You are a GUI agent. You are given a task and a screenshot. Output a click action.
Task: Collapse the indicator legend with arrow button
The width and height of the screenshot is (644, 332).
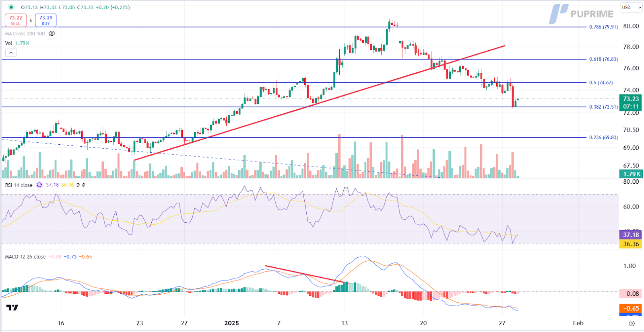[11, 53]
